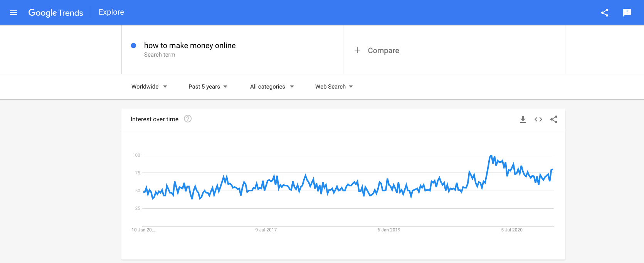This screenshot has width=644, height=263.
Task: Click the plus icon beside Compare
Action: click(357, 50)
